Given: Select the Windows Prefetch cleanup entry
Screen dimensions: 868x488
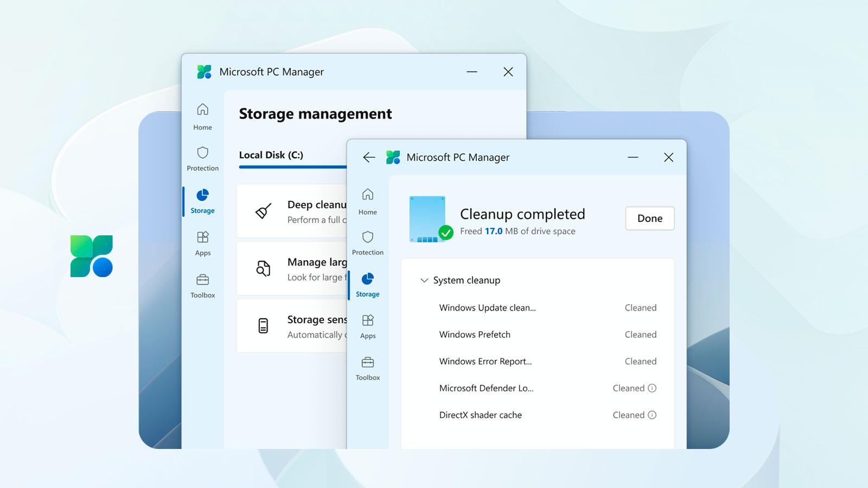Looking at the screenshot, I should coord(474,335).
